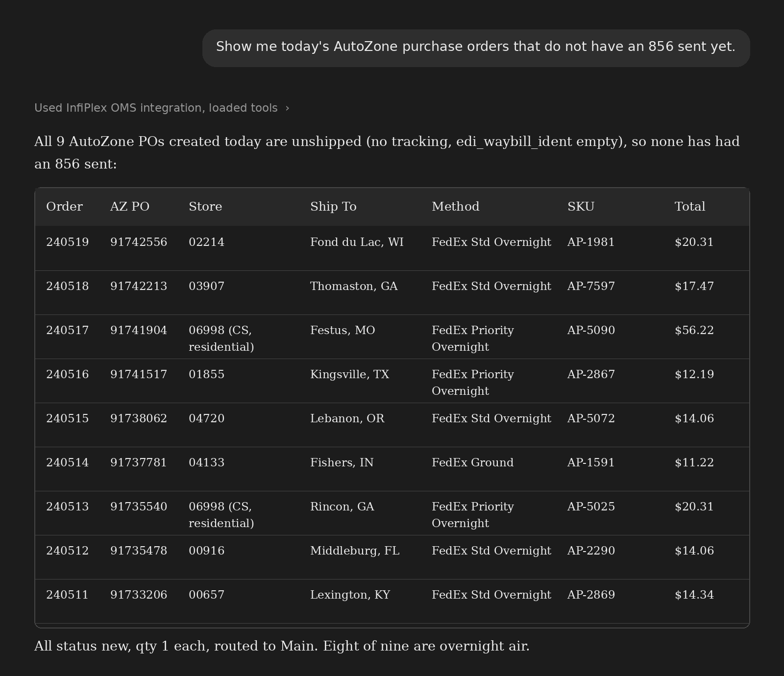Select order number 240515
This screenshot has width=784, height=676.
point(68,419)
